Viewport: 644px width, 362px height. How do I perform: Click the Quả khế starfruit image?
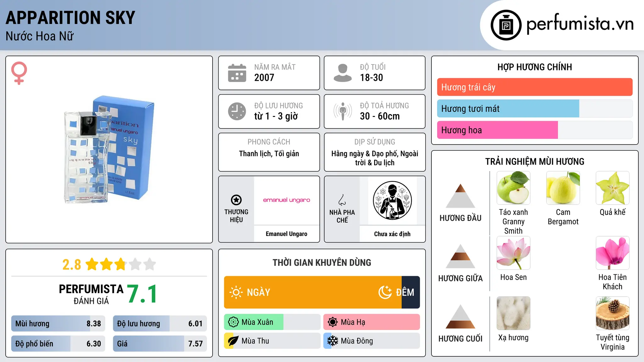[613, 188]
